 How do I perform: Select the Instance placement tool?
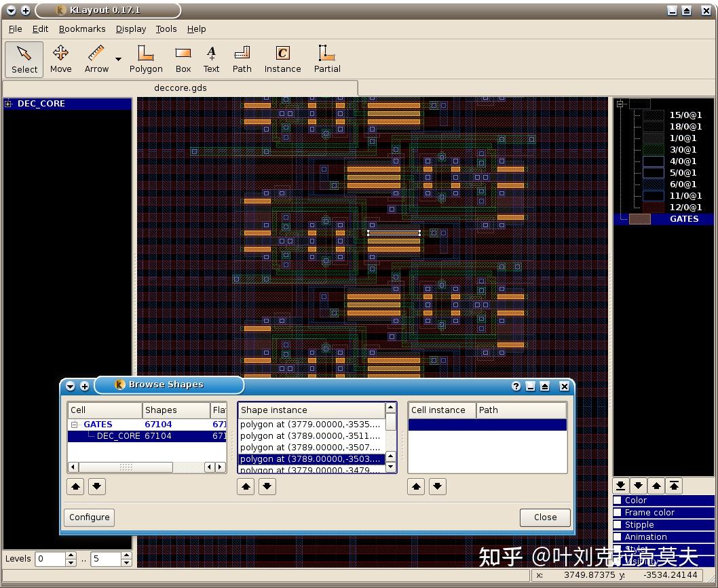[x=282, y=59]
